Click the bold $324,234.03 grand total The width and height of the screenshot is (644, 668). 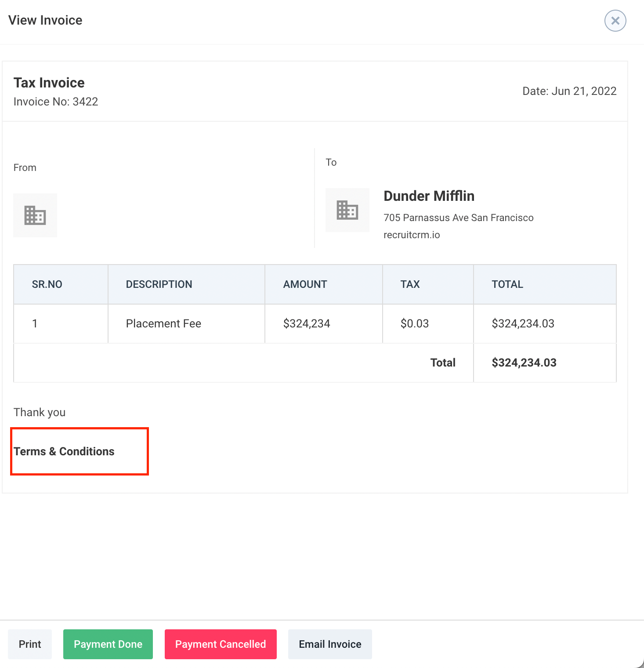pyautogui.click(x=524, y=363)
